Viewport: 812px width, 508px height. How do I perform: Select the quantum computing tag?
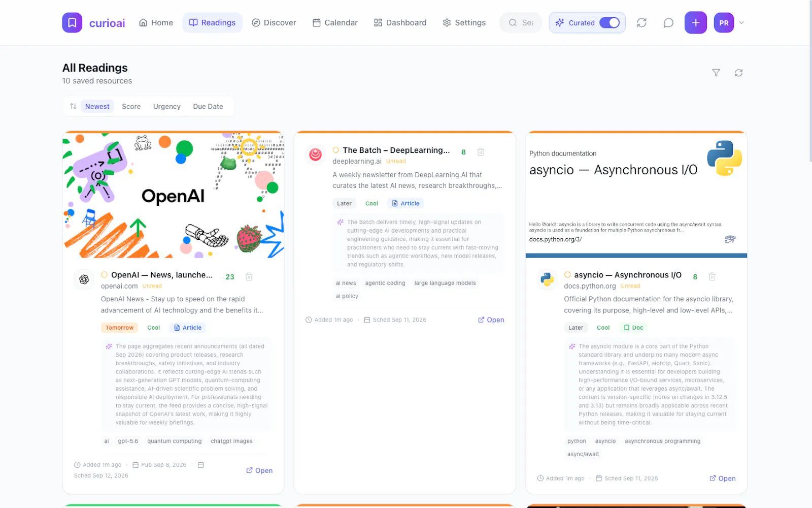point(174,441)
